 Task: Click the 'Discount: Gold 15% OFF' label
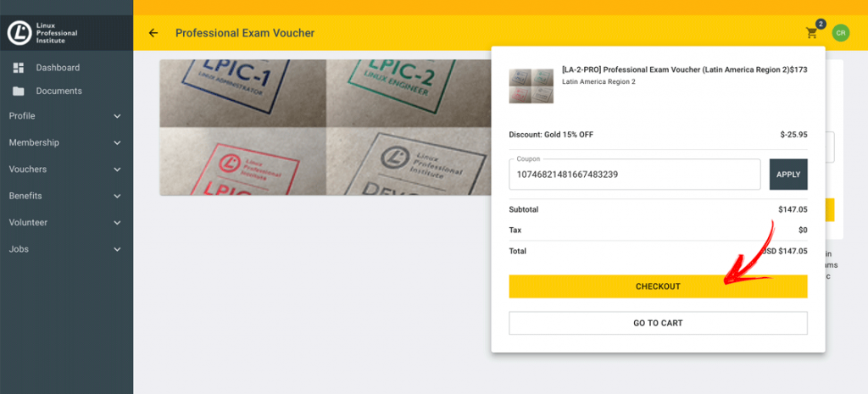551,135
